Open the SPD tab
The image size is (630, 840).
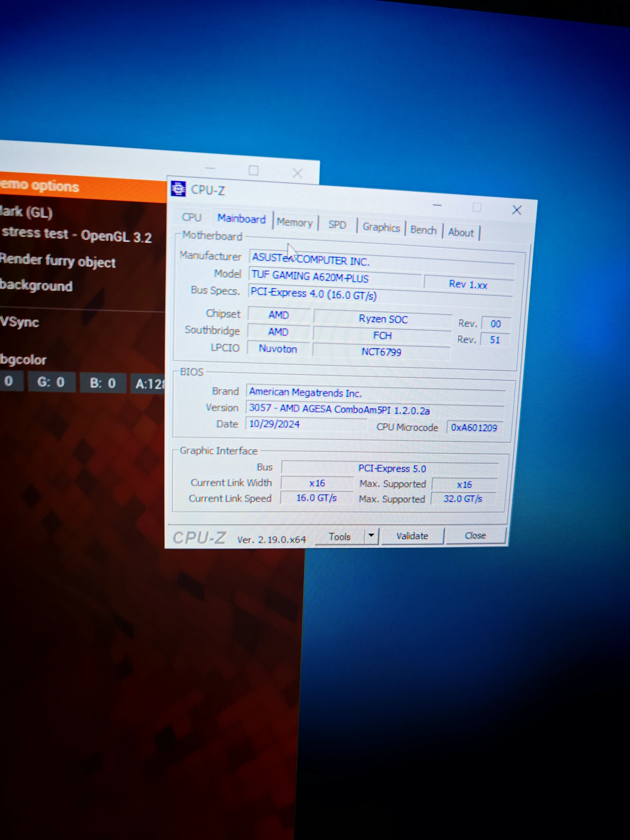[337, 225]
